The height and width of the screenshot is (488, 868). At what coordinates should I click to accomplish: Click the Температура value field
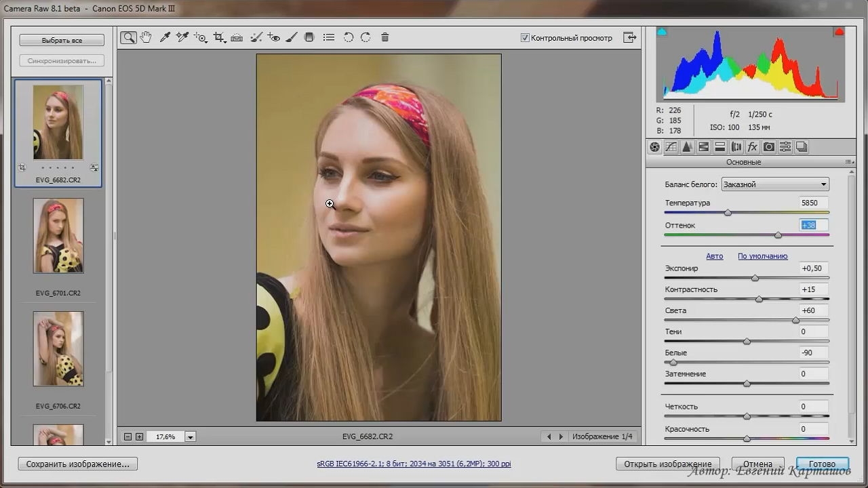(x=813, y=203)
